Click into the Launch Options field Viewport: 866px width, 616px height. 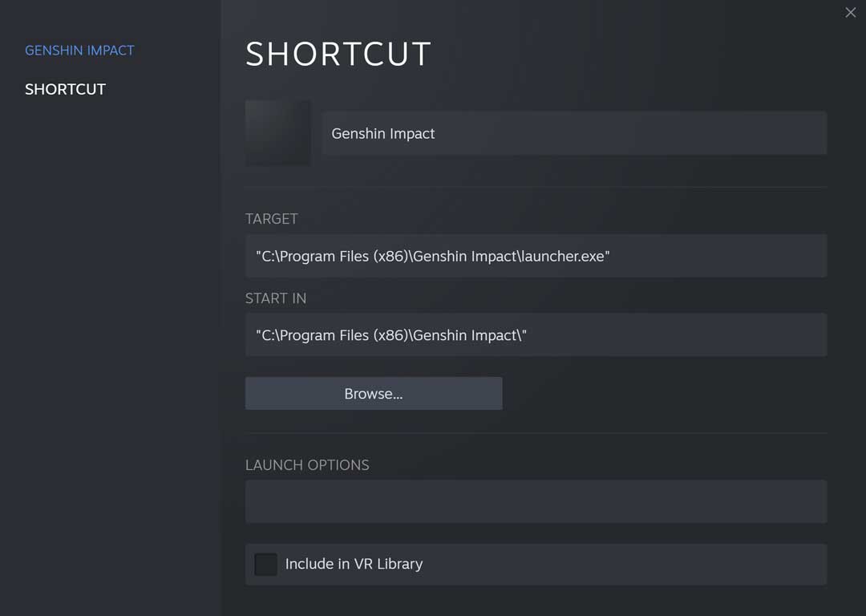[536, 501]
